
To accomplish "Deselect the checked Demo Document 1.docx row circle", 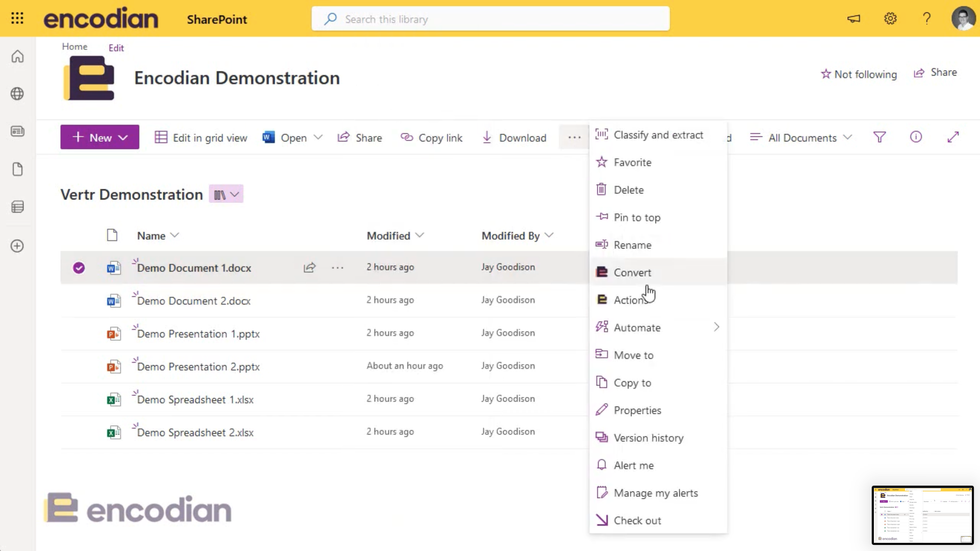I will pyautogui.click(x=79, y=268).
